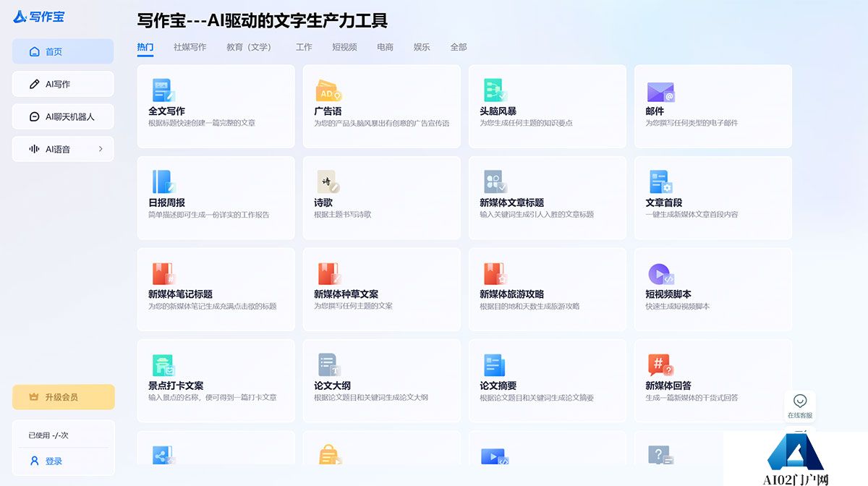Switch to the 全部 tab
The height and width of the screenshot is (486, 868).
click(x=459, y=47)
